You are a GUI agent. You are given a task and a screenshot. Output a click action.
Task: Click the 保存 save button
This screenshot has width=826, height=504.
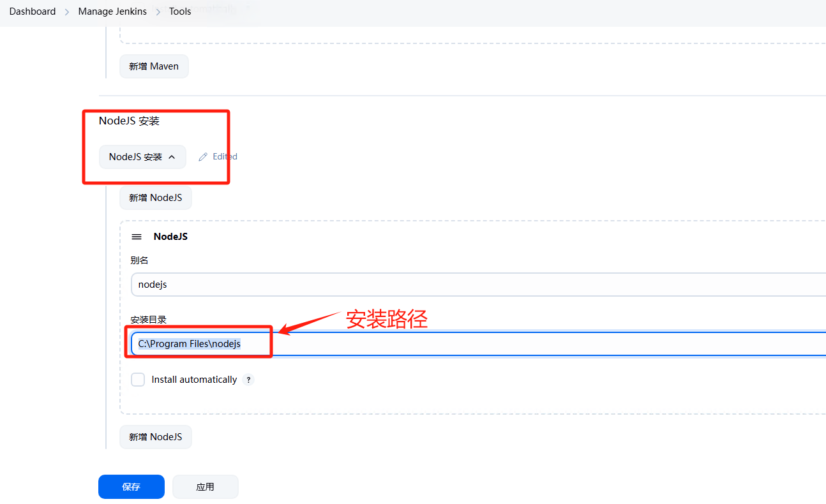point(131,487)
